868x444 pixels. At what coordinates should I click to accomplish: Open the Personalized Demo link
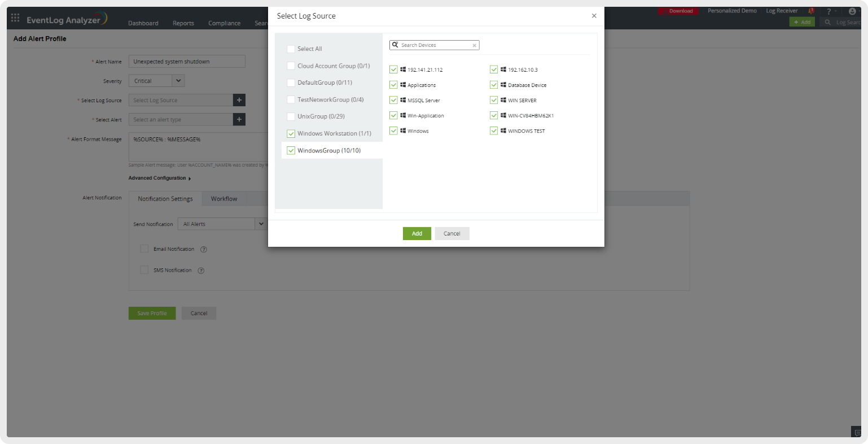point(732,11)
